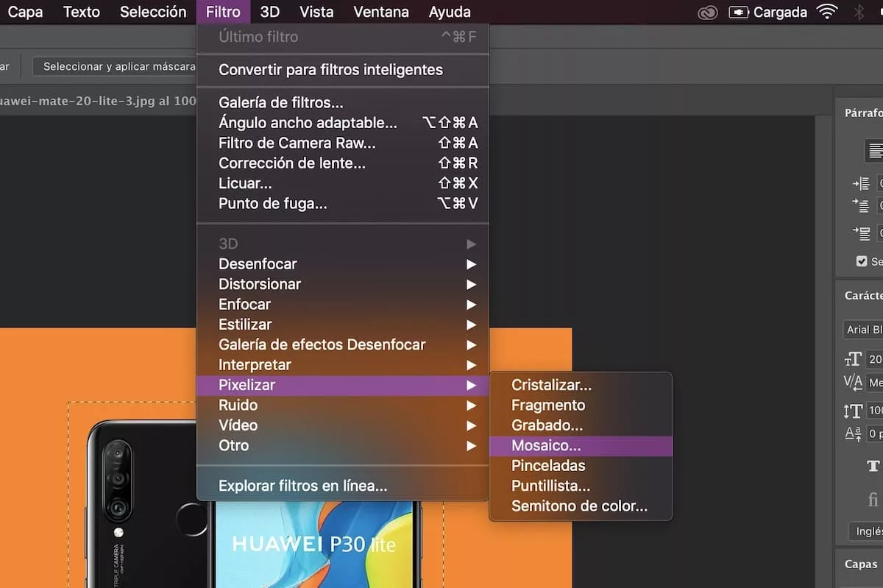Expand the Interpretar submenu
This screenshot has height=588, width=883.
343,364
